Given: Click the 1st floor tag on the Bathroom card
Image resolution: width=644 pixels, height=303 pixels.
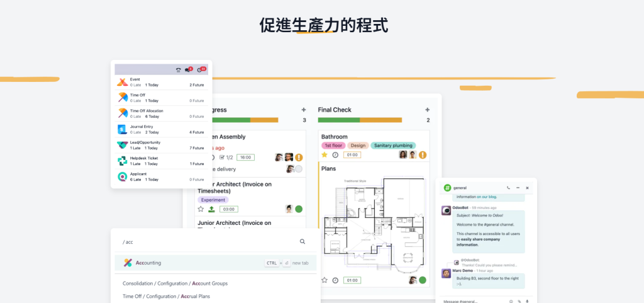Looking at the screenshot, I should coord(333,146).
